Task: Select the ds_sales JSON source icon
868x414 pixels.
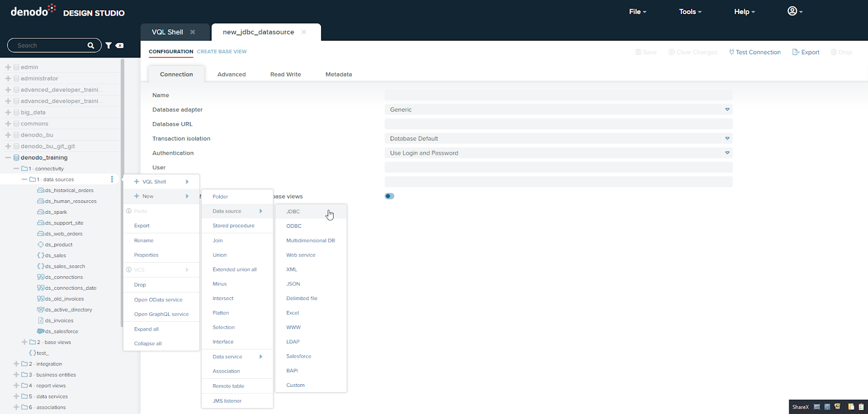Action: click(41, 256)
